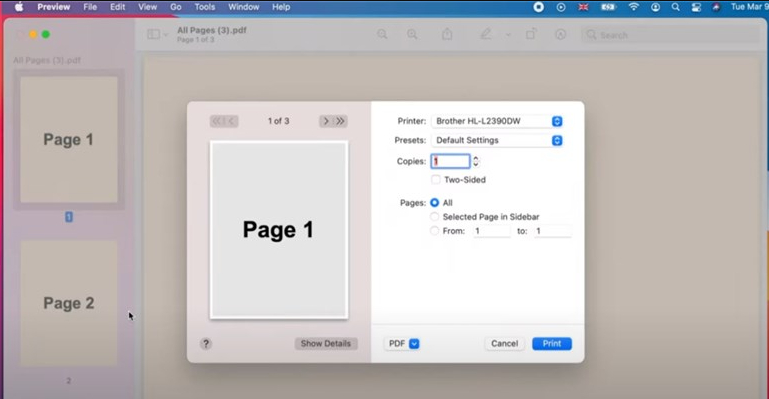The height and width of the screenshot is (399, 769).
Task: Select the Selected Page in Sidebar option
Action: coord(435,217)
